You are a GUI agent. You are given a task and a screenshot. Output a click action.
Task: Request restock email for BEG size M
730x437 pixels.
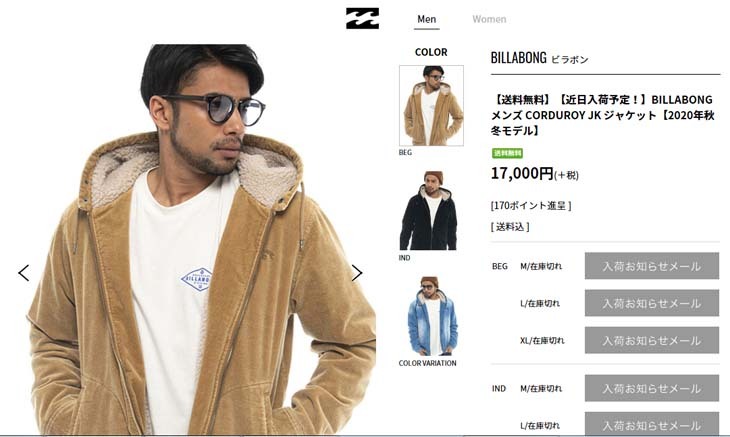click(x=652, y=266)
